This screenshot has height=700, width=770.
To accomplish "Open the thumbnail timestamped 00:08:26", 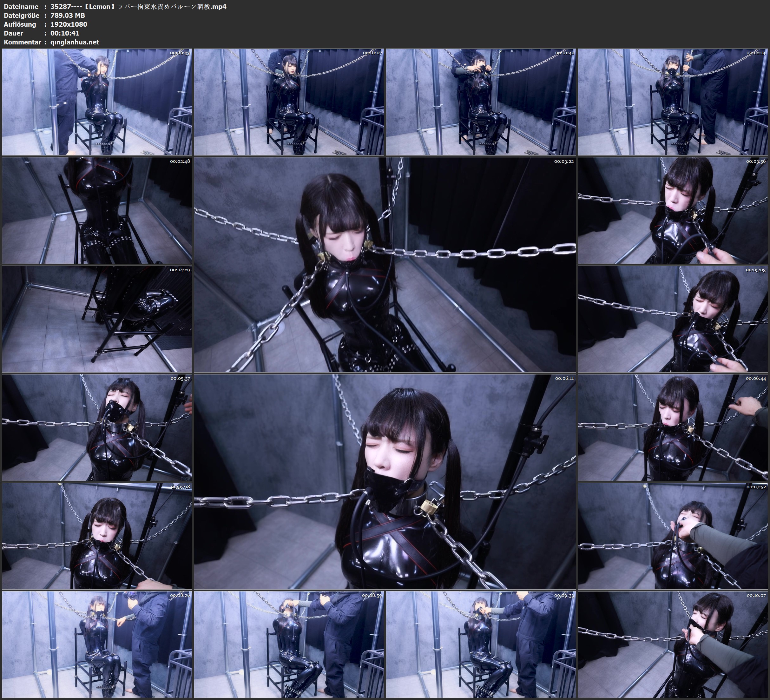I will (x=97, y=644).
